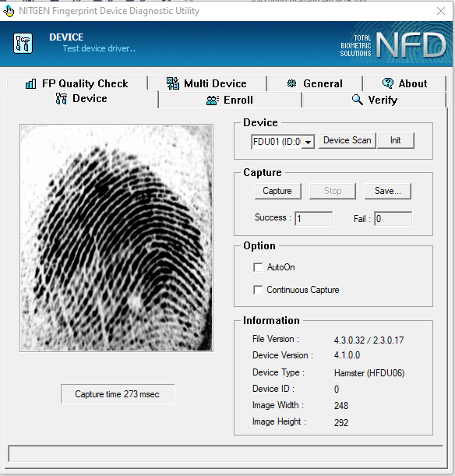Click TOTAL BIOMETRIC SOLUTIONS text in header
The height and width of the screenshot is (476, 455).
tap(355, 46)
